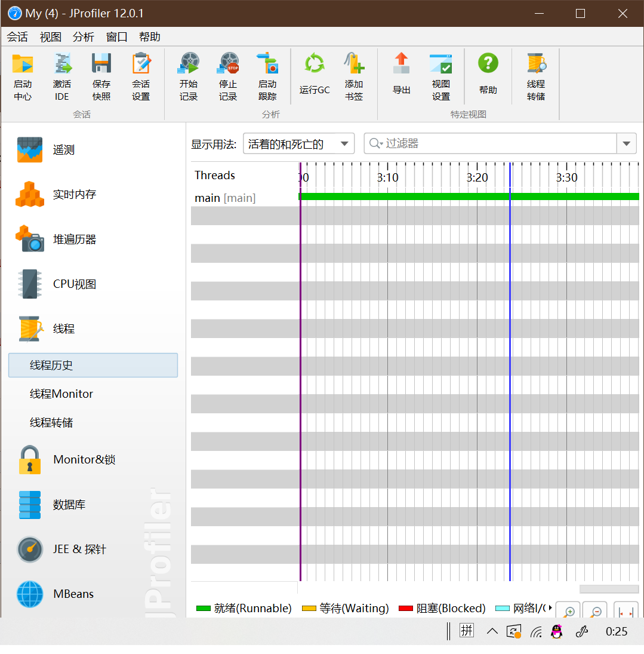Open 视图设置 view settings
The width and height of the screenshot is (644, 654).
[x=441, y=76]
